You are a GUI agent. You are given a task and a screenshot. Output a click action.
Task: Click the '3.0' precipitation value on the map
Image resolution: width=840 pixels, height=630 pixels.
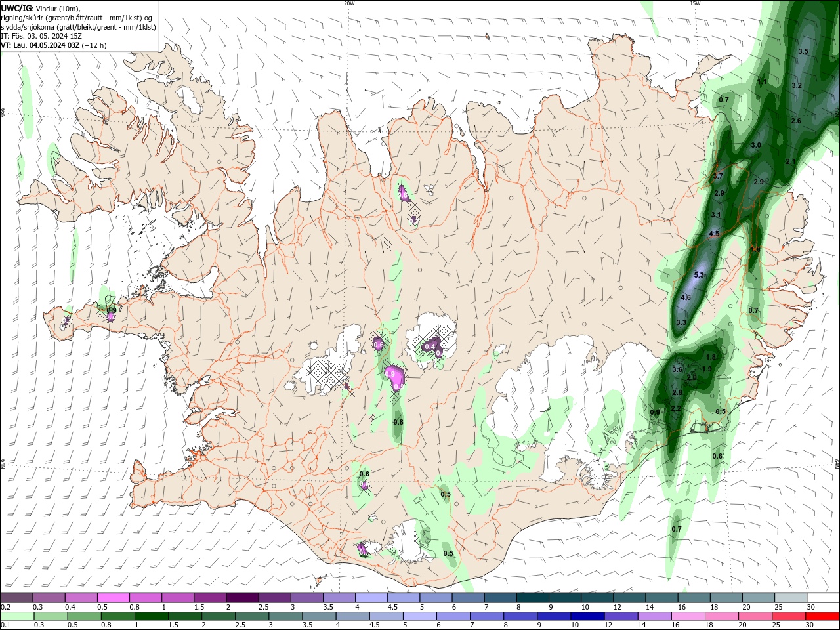pyautogui.click(x=756, y=145)
